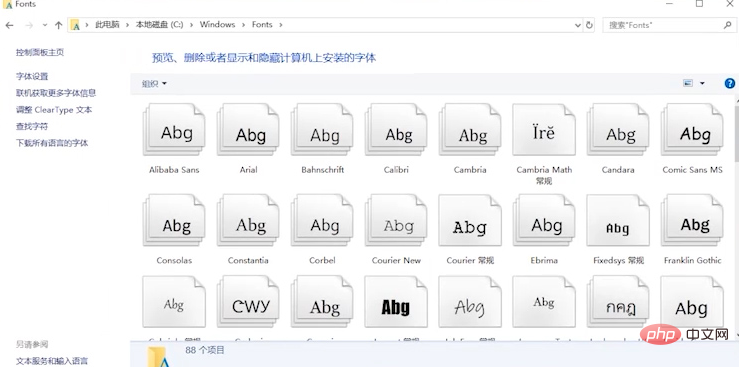Viewport: 739px width, 367px height.
Task: Select the Candara font icon
Action: click(618, 130)
